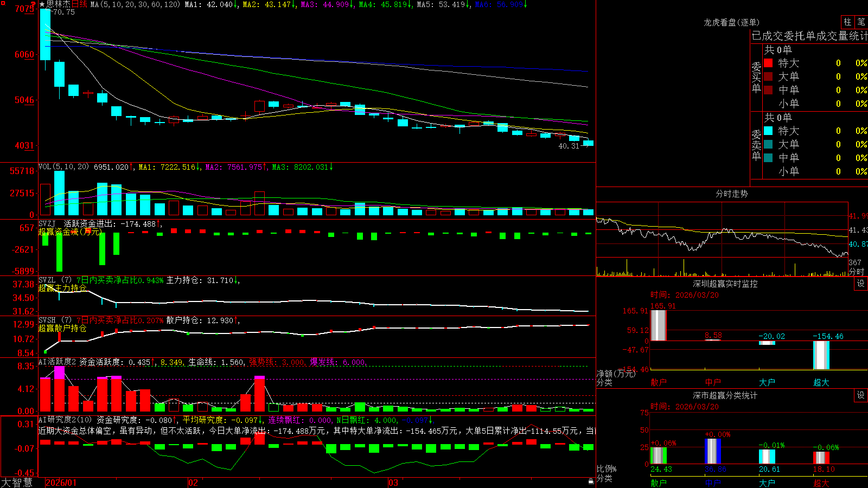
Task: Click the red 超大 label in 分类统计 chart
Action: coord(821,483)
